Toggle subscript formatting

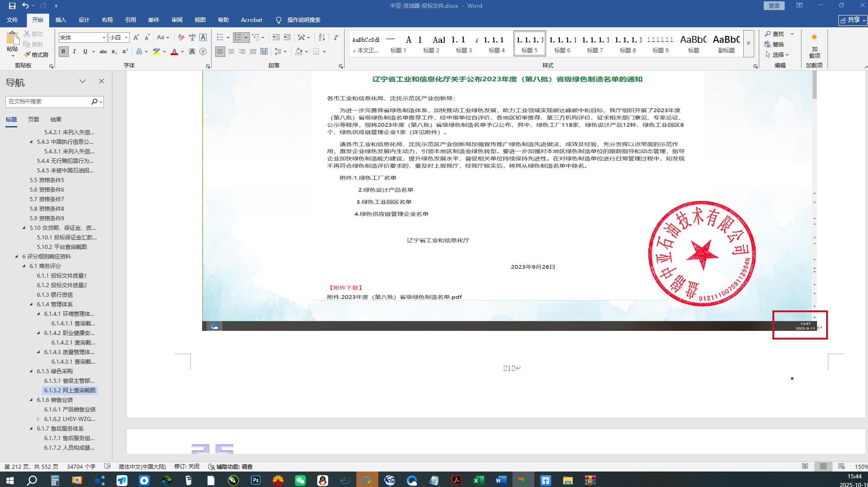[x=114, y=51]
